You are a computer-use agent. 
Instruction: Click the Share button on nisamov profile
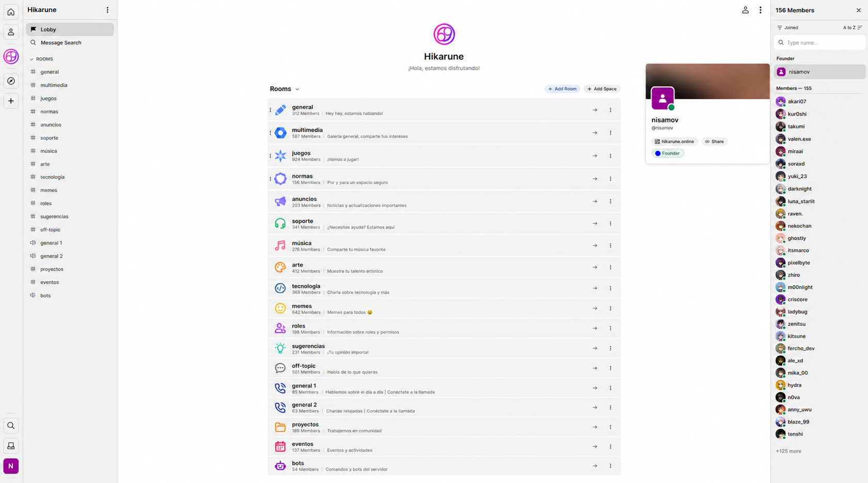715,141
